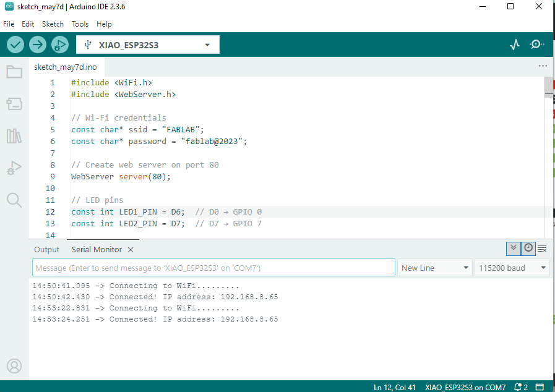Click the 14:53:24.251 Connected log line
Screen dimensions: 555x392
point(155,319)
